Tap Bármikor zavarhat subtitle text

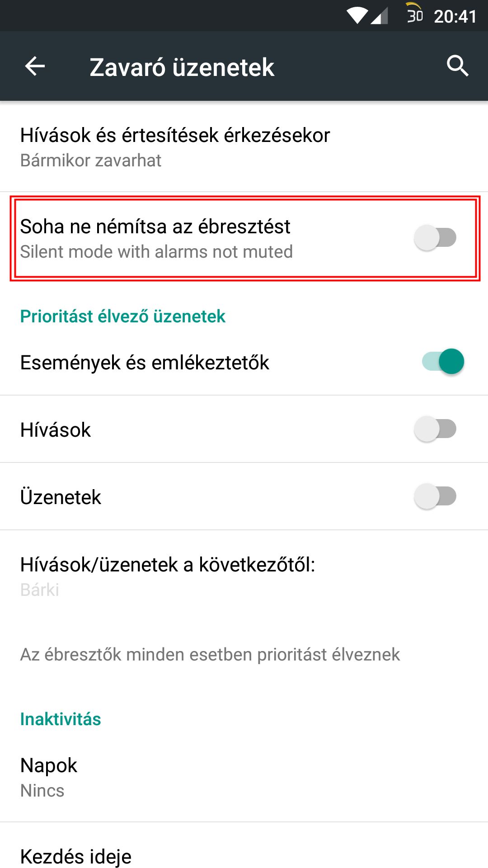[x=91, y=160]
